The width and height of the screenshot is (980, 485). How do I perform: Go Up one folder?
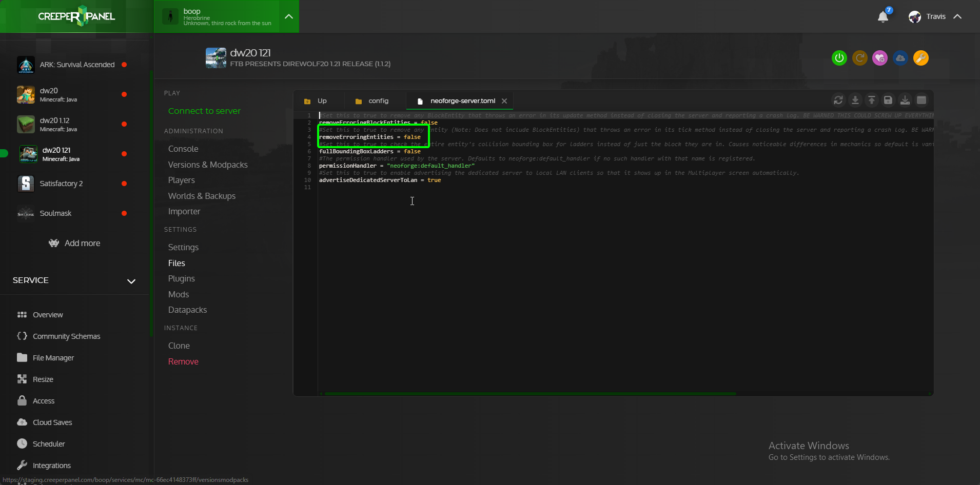(x=316, y=101)
